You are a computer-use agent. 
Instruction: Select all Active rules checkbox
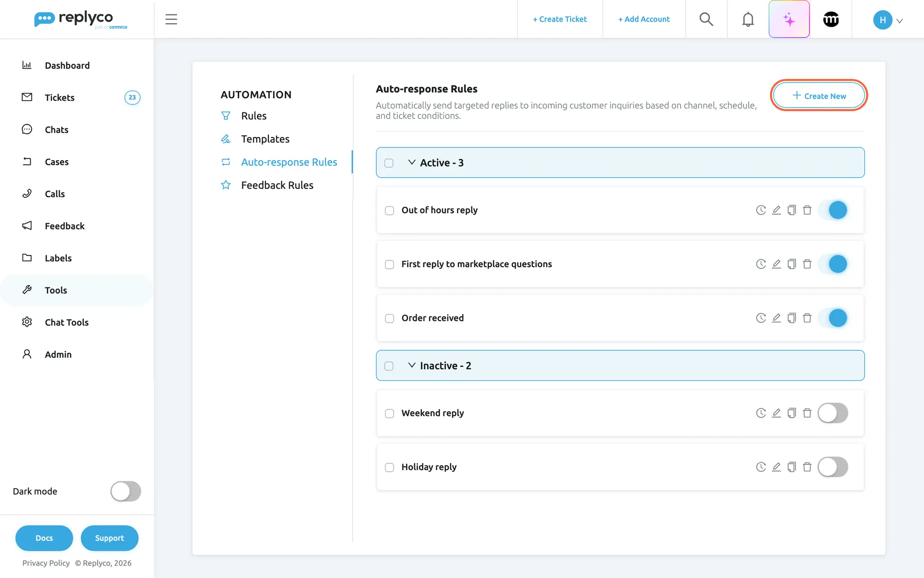click(389, 163)
